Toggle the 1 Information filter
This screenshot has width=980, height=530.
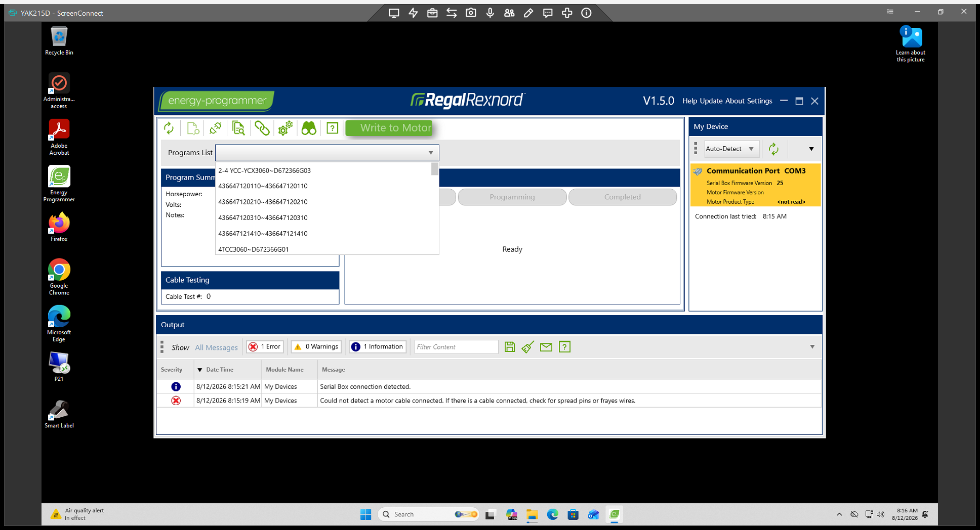(378, 347)
